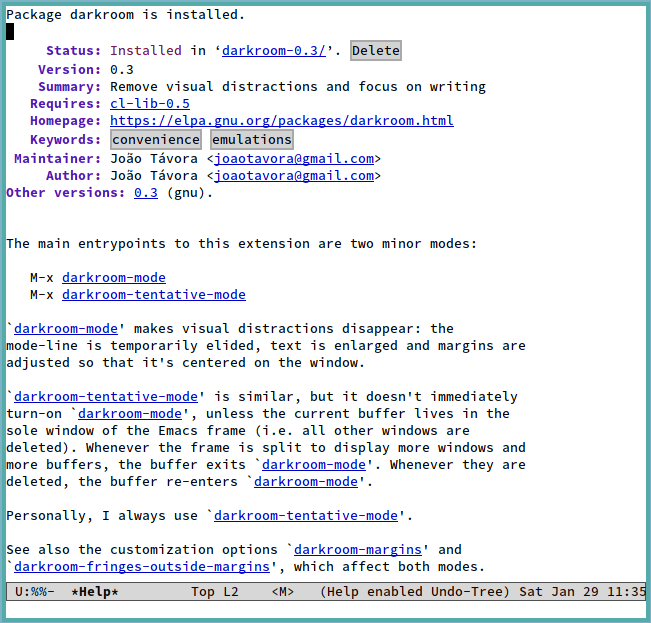This screenshot has height=623, width=651.
Task: Click the summary text 'Remove visual distractions'
Action: 214,86
